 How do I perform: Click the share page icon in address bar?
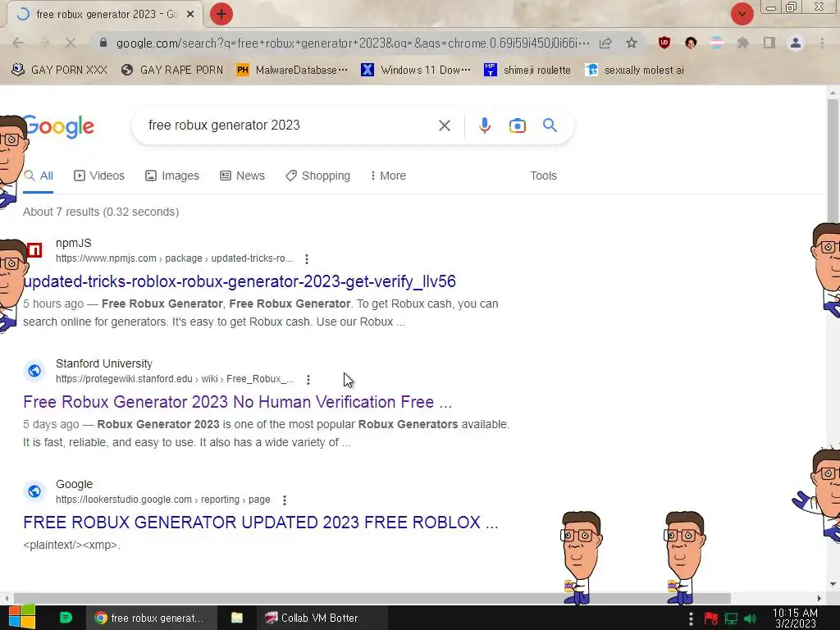click(605, 43)
